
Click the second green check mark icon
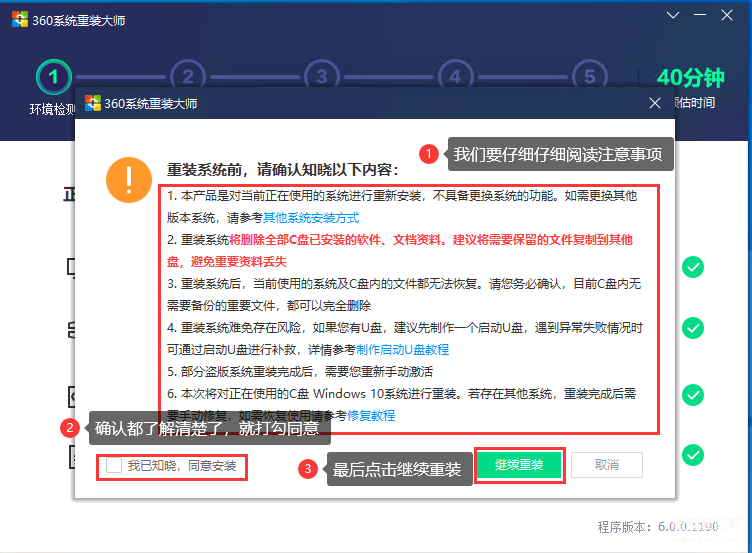coord(693,328)
